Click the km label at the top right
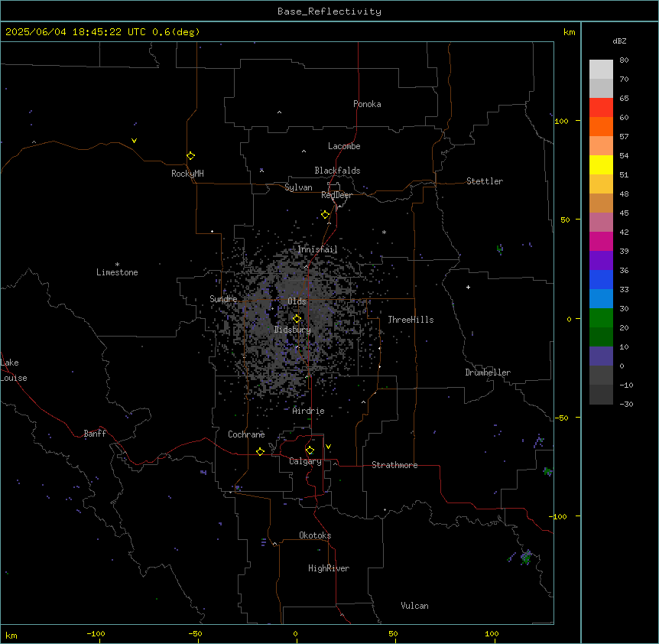This screenshot has height=644, width=659. [569, 32]
